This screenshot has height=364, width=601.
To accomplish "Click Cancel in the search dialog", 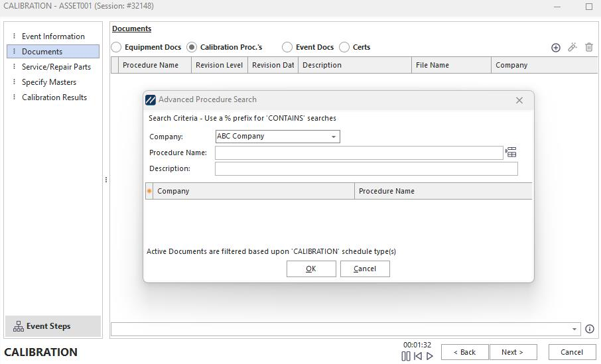I will (365, 269).
